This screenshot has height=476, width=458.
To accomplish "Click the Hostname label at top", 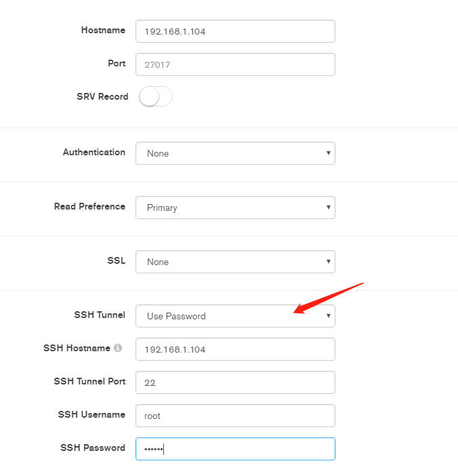I will pyautogui.click(x=103, y=30).
